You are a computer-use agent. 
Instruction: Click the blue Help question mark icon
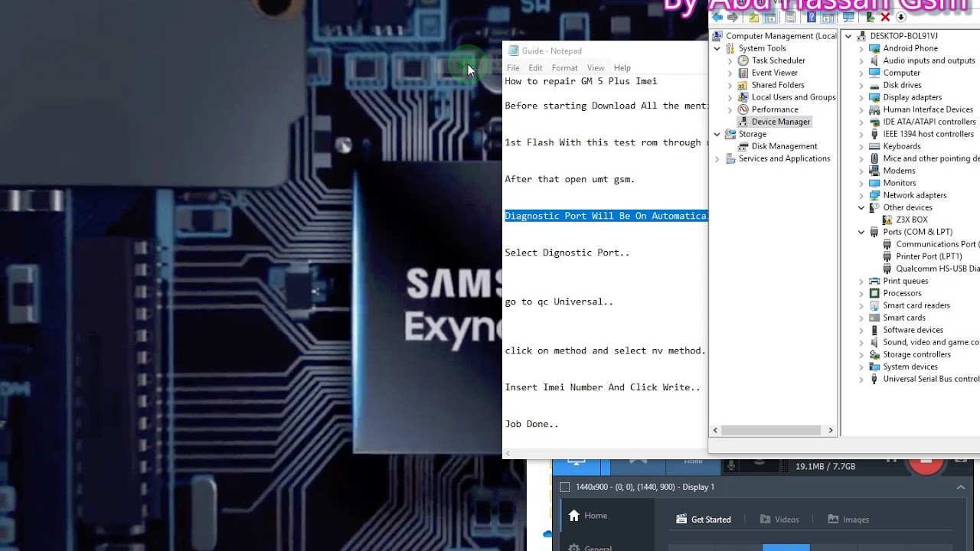click(x=812, y=17)
